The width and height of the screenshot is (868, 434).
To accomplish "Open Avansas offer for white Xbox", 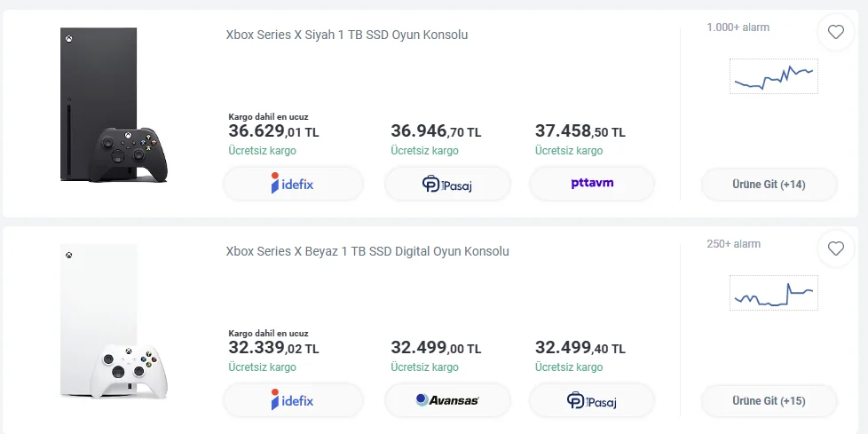I will click(447, 400).
